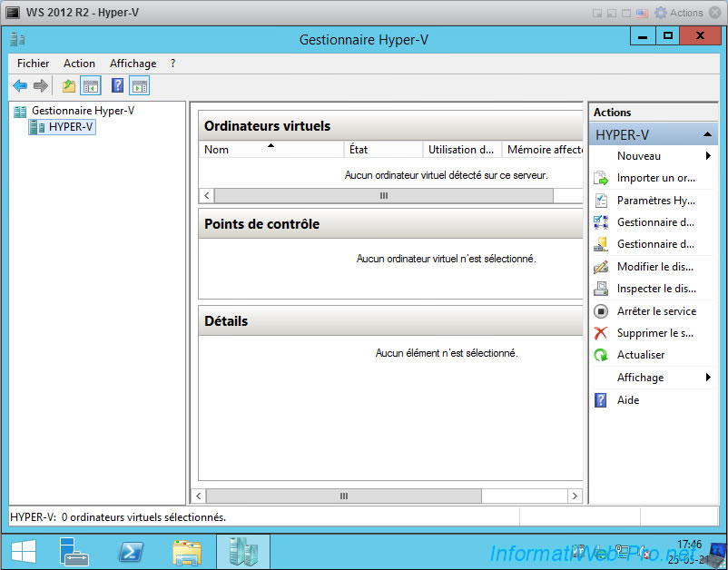This screenshot has height=570, width=728.
Task: Click the Inspecter le disque icon
Action: pos(601,289)
